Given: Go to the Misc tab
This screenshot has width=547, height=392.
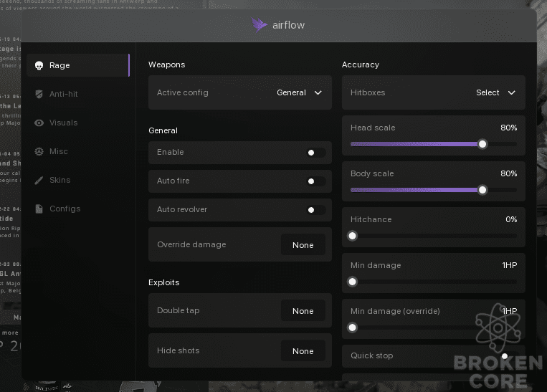Looking at the screenshot, I should (x=78, y=151).
